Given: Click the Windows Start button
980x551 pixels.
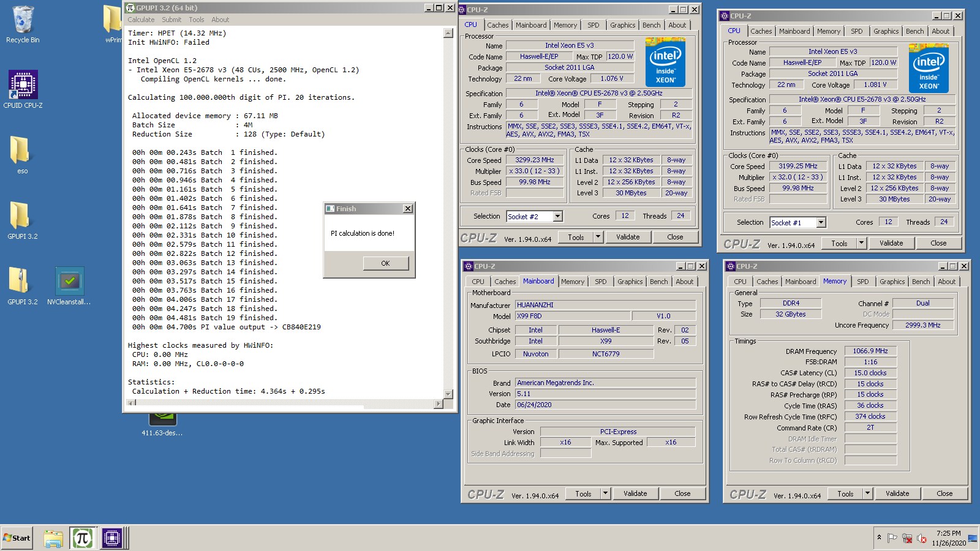Looking at the screenshot, I should (x=17, y=538).
